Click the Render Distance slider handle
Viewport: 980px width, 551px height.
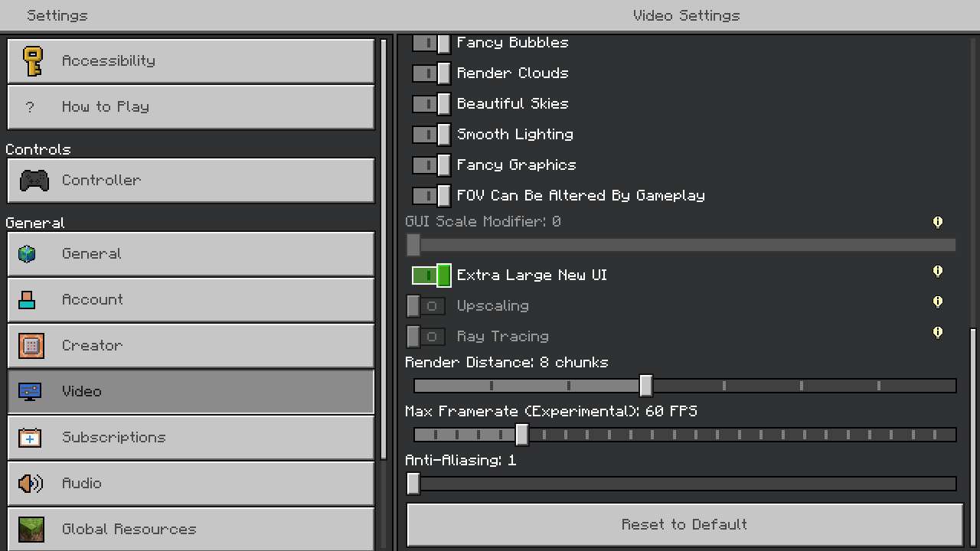(646, 386)
